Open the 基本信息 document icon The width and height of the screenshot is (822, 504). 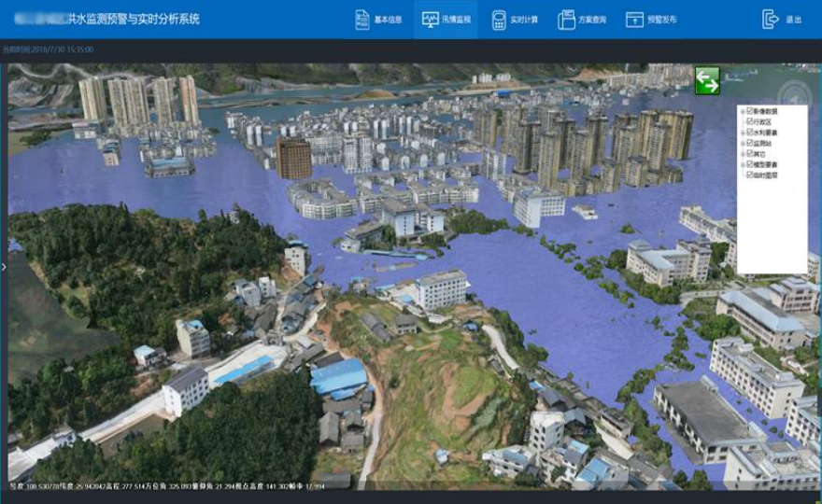click(362, 20)
